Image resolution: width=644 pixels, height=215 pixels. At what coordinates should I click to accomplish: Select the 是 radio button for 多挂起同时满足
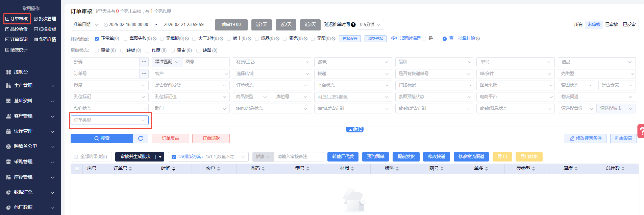tap(424, 39)
